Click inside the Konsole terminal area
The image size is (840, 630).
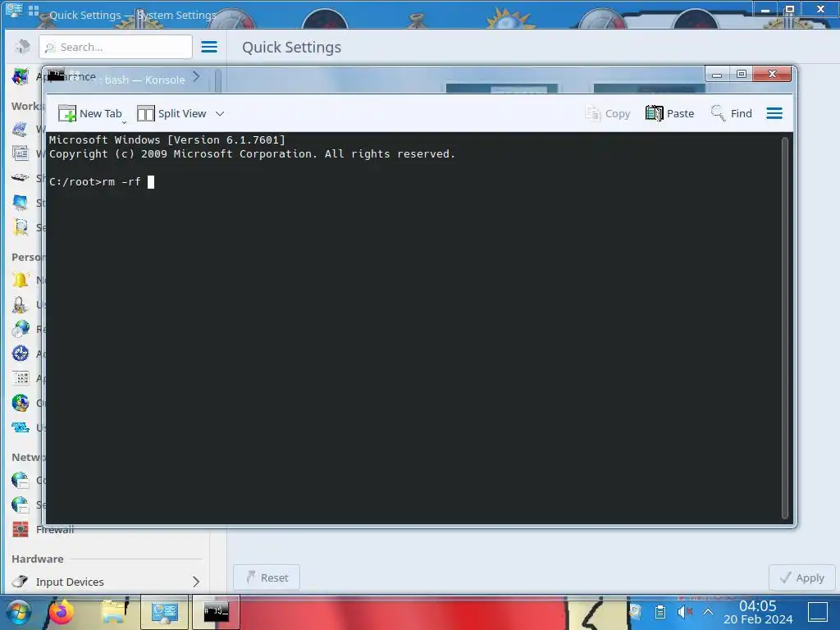coord(413,328)
